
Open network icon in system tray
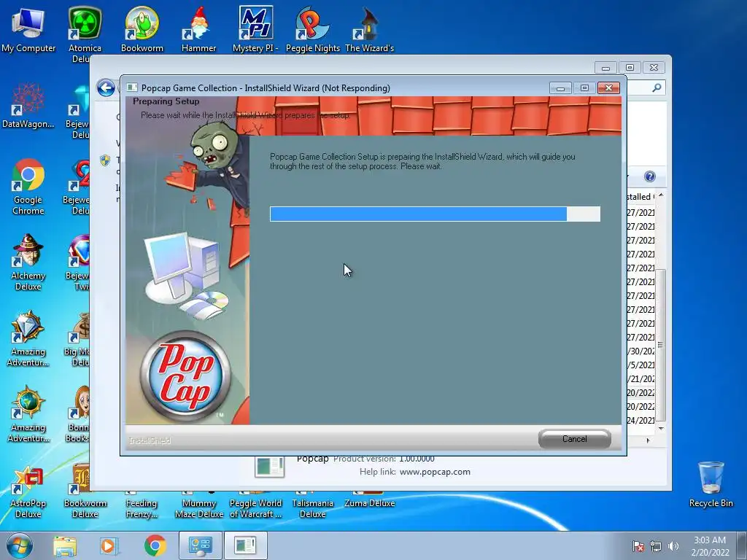tap(656, 546)
